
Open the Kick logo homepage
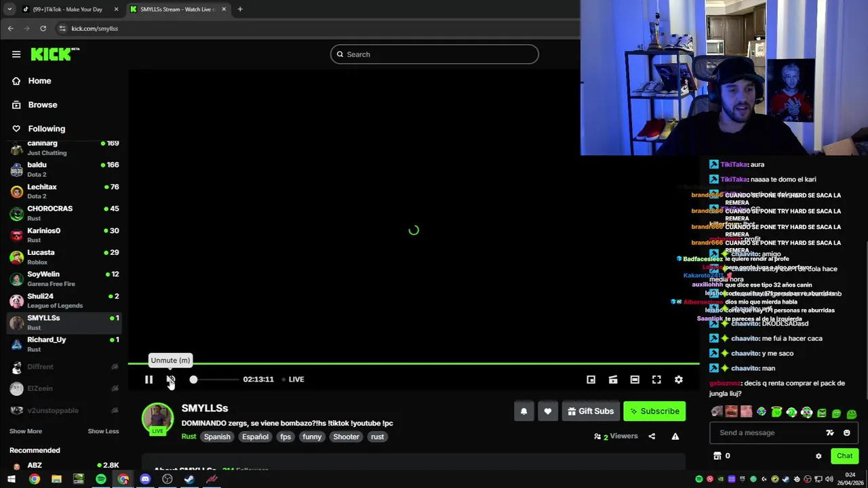click(55, 54)
